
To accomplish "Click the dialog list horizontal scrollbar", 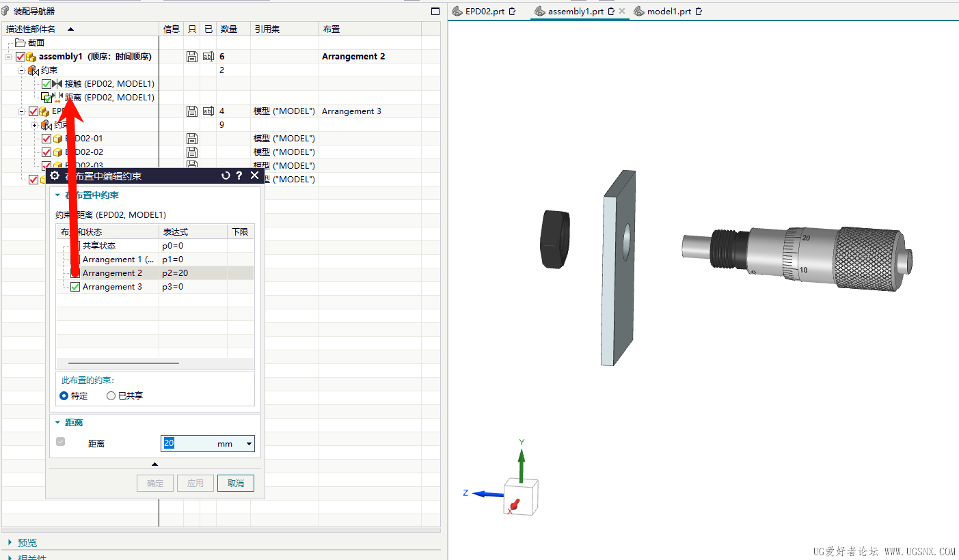I will [x=124, y=363].
